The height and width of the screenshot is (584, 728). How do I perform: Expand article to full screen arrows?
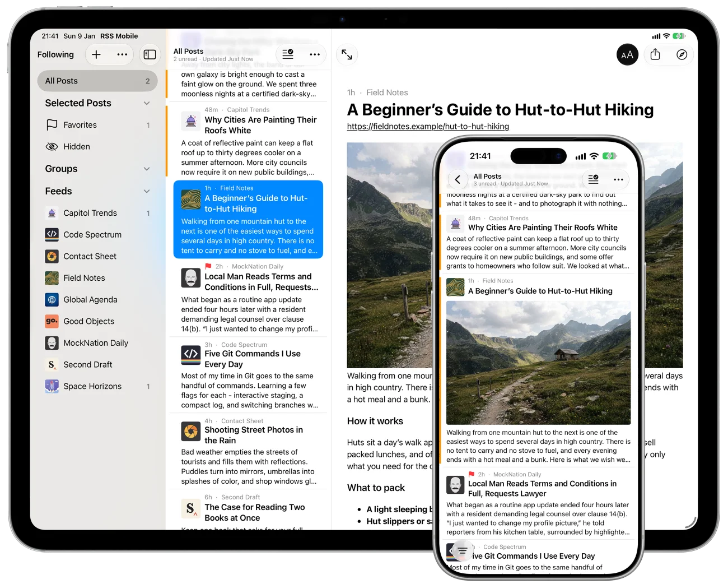[347, 54]
